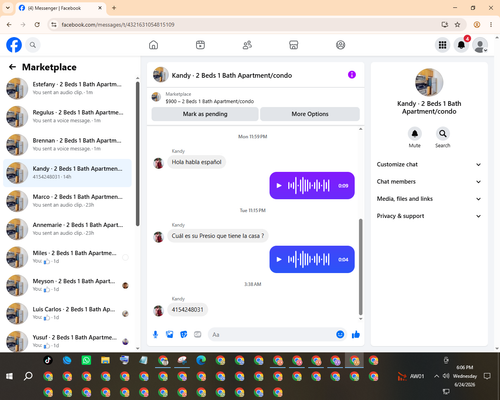The height and width of the screenshot is (400, 500).
Task: Open the emoji picker in message box
Action: point(340,334)
